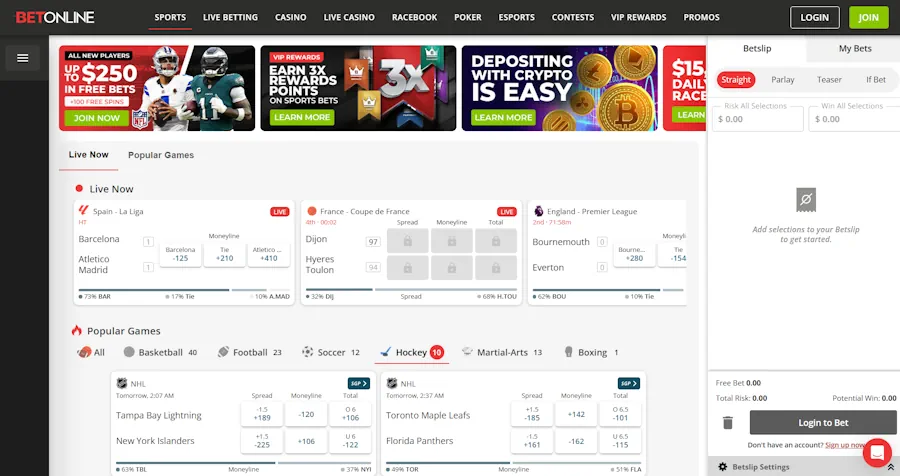This screenshot has width=900, height=476.
Task: Open the Poker nav item
Action: 468,17
